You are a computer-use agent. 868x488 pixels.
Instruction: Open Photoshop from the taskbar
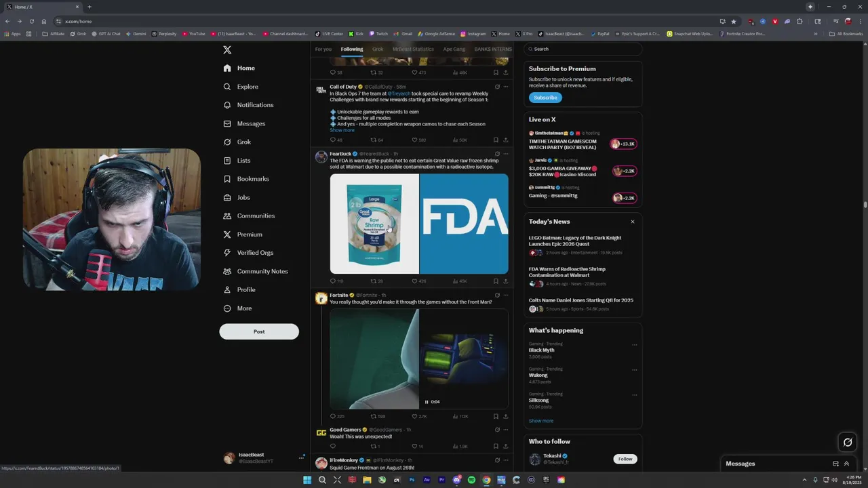pyautogui.click(x=412, y=480)
